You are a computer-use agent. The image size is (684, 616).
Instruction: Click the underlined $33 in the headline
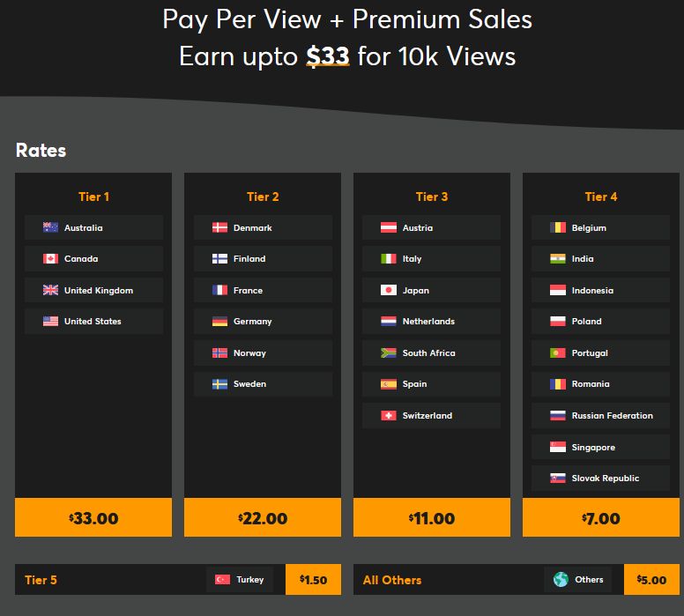[328, 56]
